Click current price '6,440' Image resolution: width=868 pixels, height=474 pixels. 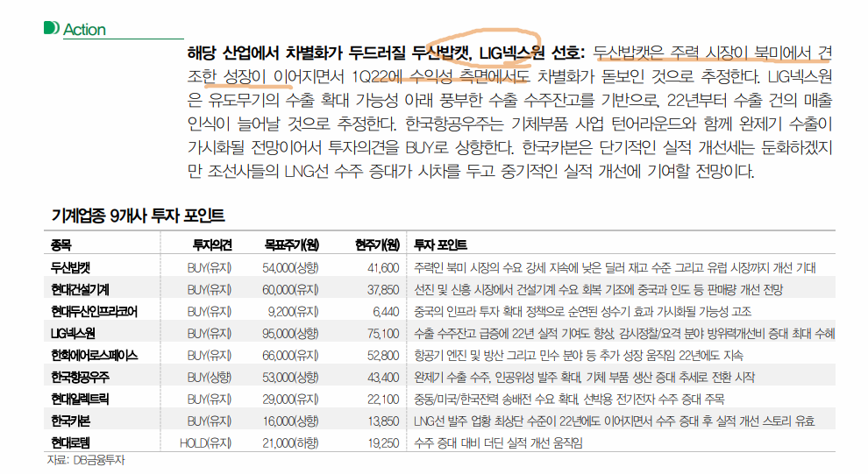tap(386, 311)
